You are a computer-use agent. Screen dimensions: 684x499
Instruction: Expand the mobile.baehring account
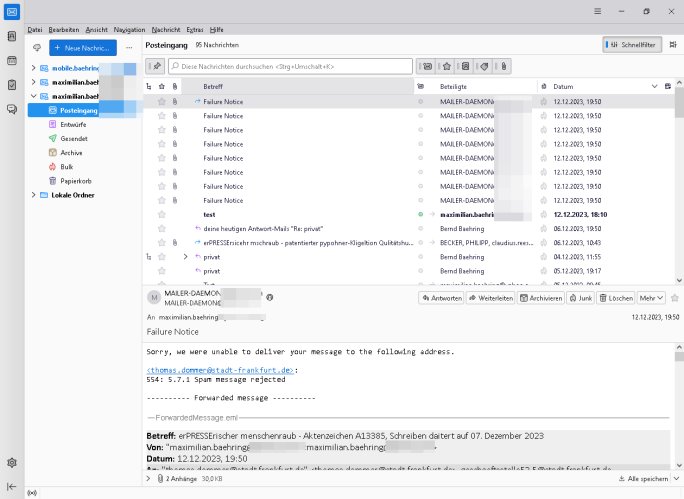(x=34, y=68)
